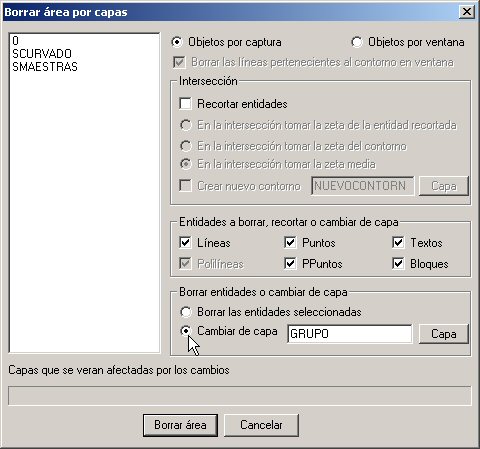Click the GRUPO layer name field
This screenshot has height=449, width=480.
click(x=349, y=334)
